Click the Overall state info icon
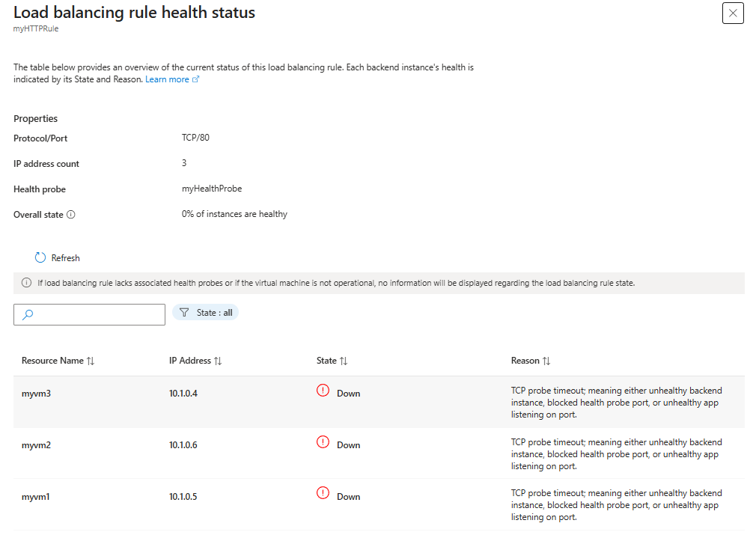This screenshot has height=538, width=756. click(71, 215)
